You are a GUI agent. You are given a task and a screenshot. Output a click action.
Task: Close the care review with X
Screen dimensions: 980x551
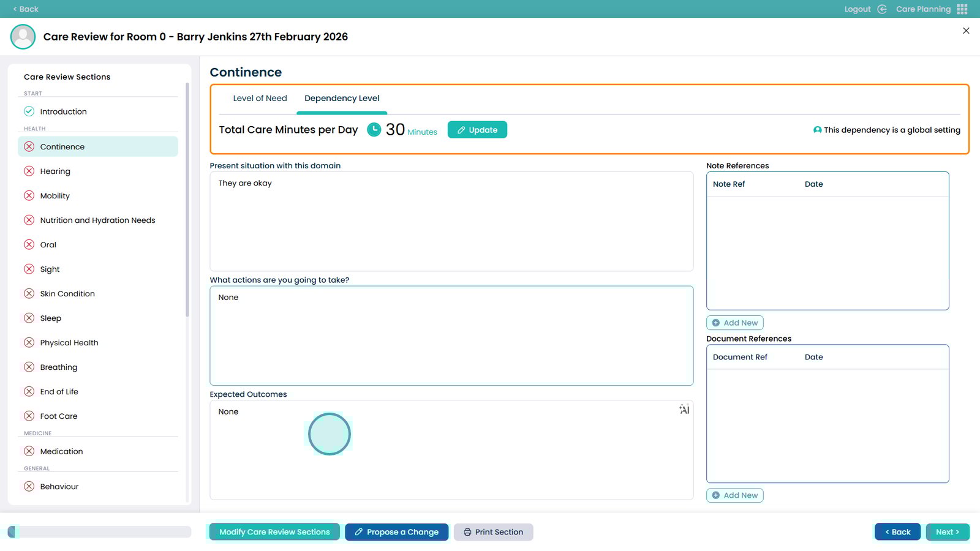(x=966, y=31)
